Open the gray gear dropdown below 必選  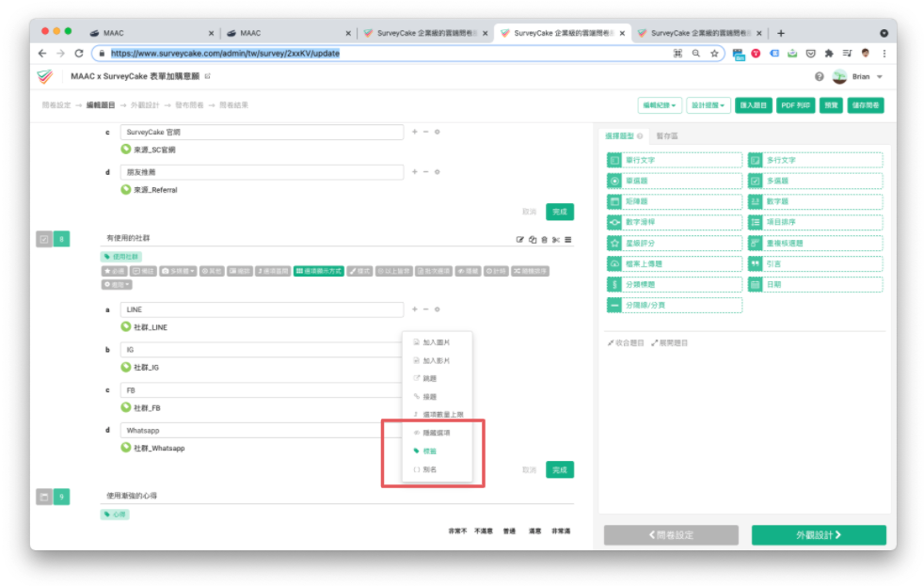117,284
